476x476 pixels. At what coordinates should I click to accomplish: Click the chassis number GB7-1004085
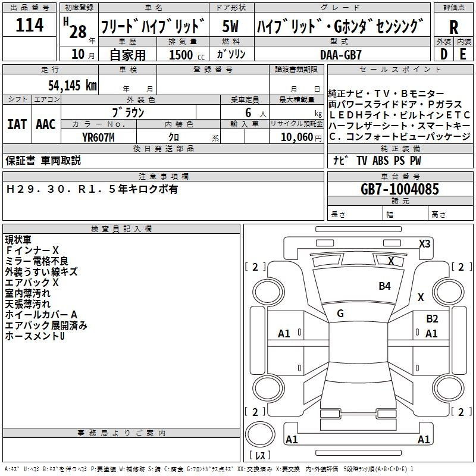tap(400, 189)
